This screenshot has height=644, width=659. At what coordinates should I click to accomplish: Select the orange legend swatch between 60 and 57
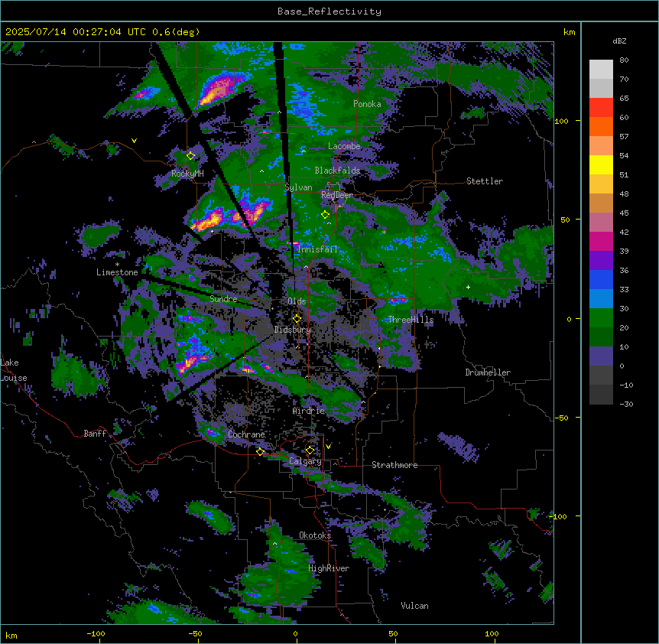click(x=601, y=126)
